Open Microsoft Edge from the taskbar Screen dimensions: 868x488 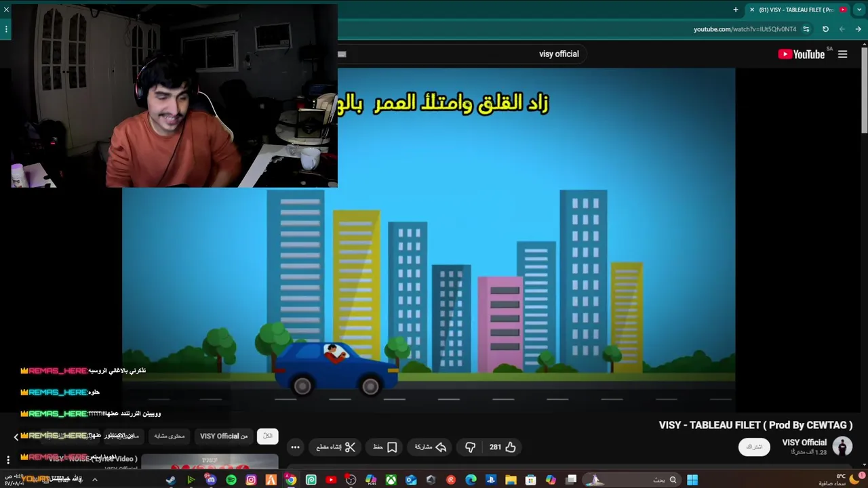pos(471,480)
